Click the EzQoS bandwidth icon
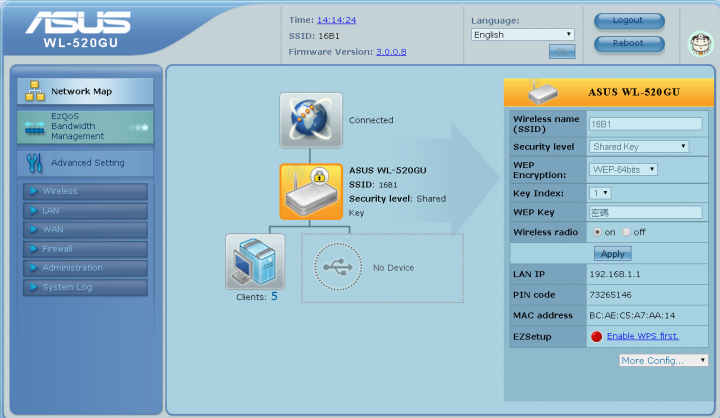720x418 pixels. (34, 128)
